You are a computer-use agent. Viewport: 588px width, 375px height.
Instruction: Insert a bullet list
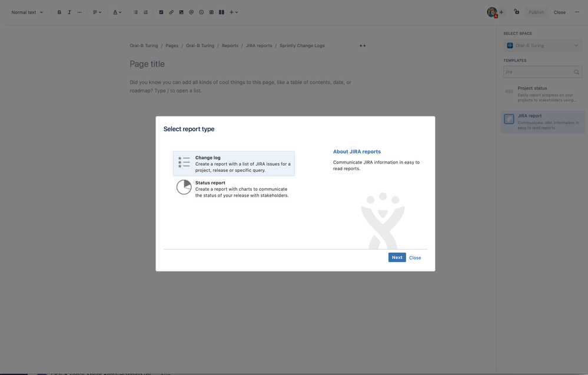[135, 12]
